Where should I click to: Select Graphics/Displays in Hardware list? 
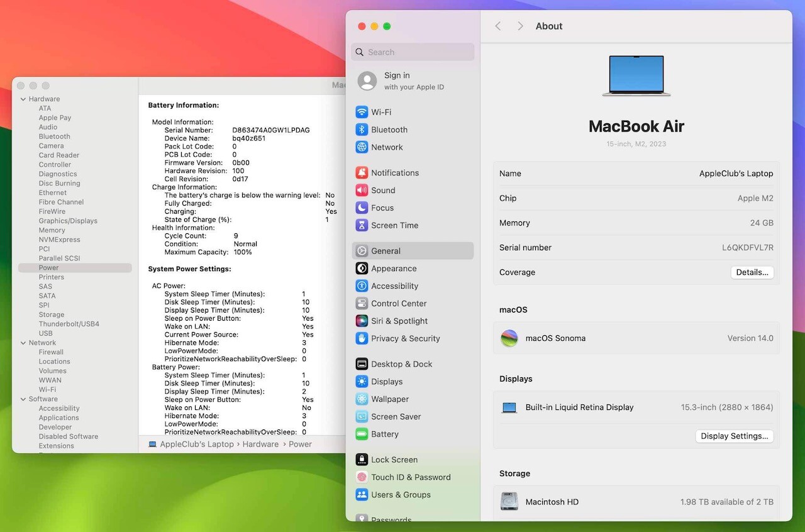[x=68, y=221]
